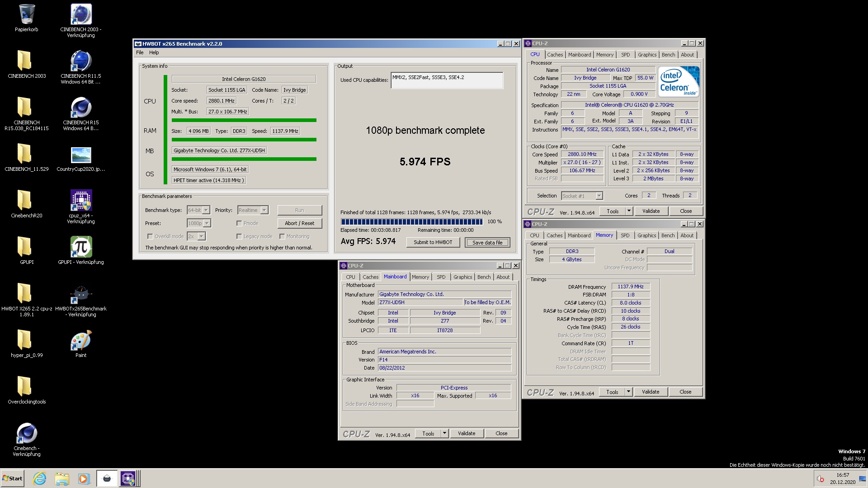The width and height of the screenshot is (868, 488).
Task: Toggle the Pmode checkbox
Action: pyautogui.click(x=239, y=223)
